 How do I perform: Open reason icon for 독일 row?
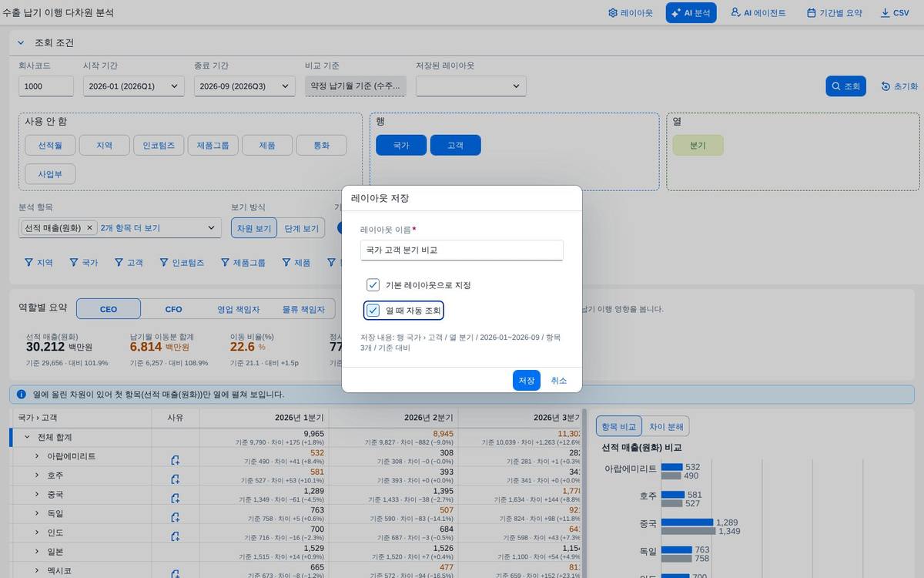[x=176, y=517]
